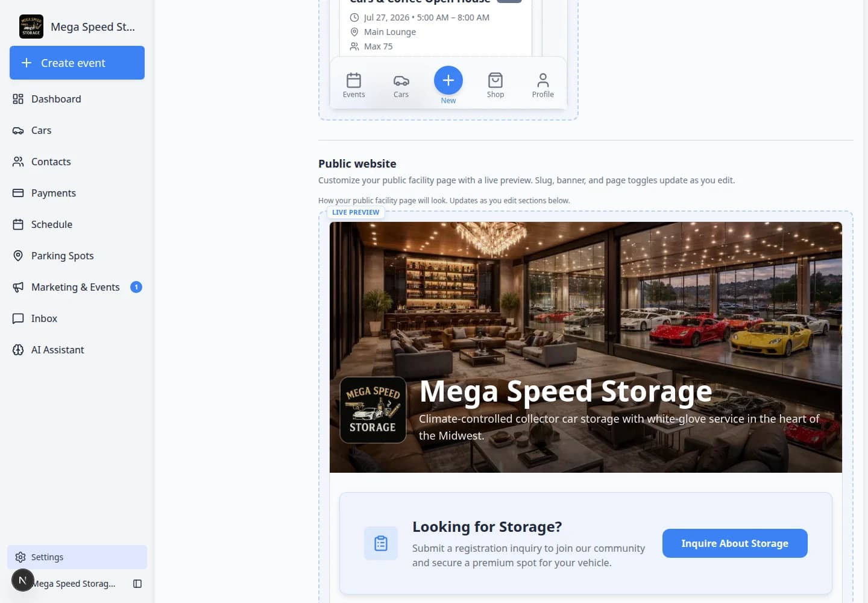Click the Parking Spots pin icon
The height and width of the screenshot is (603, 868).
18,256
